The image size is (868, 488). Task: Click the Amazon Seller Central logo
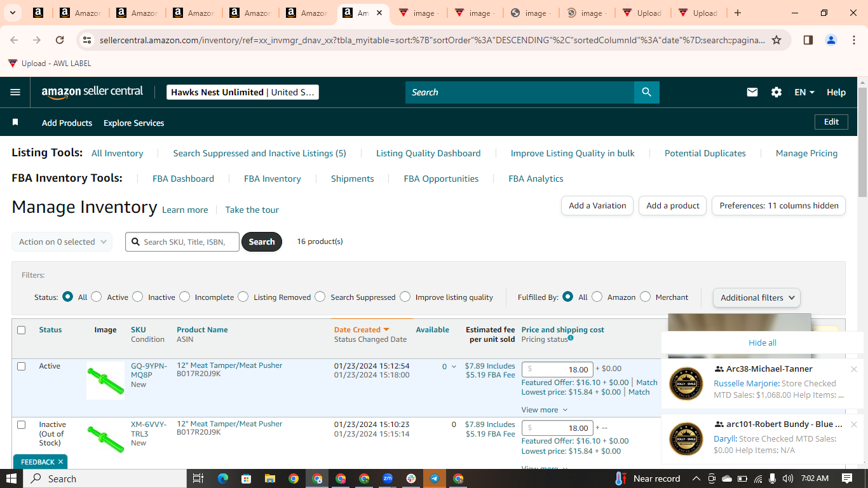[92, 92]
